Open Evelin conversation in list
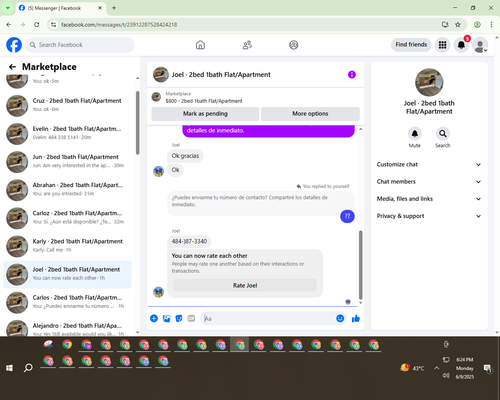Screen dimensions: 500x400 pyautogui.click(x=68, y=133)
